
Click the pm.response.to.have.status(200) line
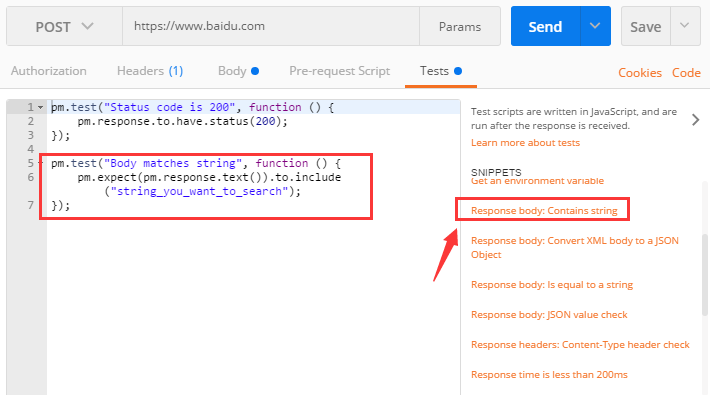[182, 121]
